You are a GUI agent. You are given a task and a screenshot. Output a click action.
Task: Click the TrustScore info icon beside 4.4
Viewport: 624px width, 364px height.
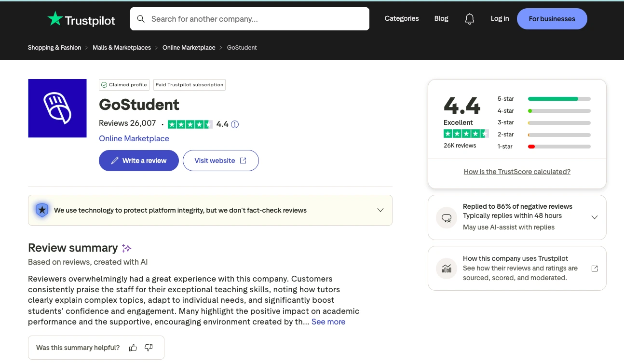click(x=235, y=124)
